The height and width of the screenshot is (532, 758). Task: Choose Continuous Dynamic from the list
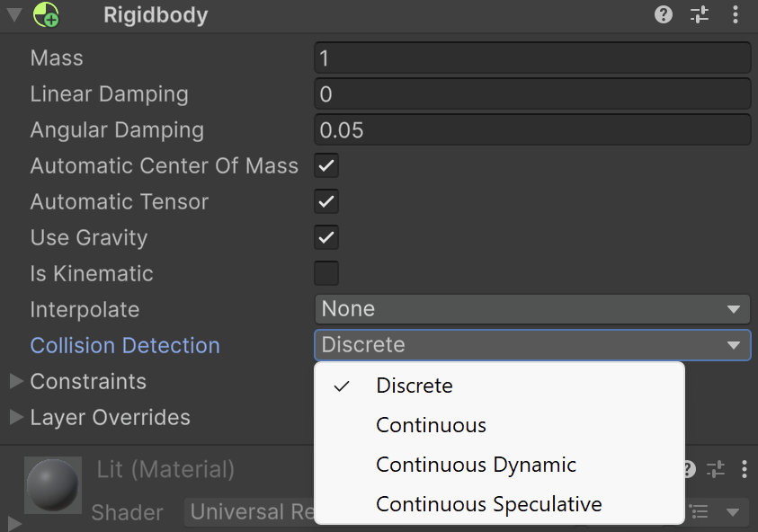tap(476, 465)
